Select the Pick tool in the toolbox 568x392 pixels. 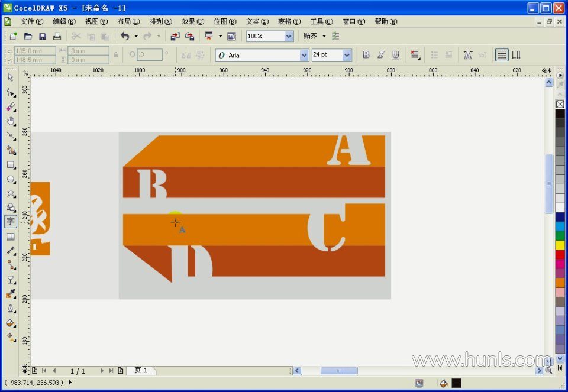pyautogui.click(x=11, y=77)
